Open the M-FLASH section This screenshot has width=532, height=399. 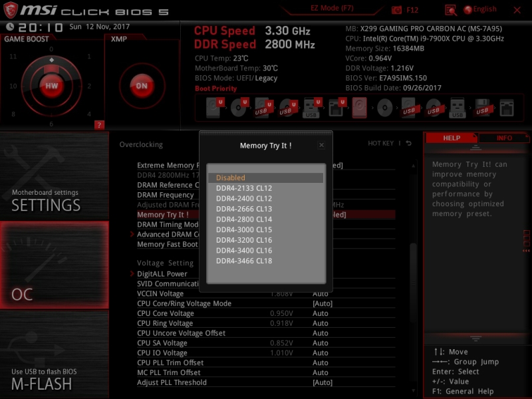point(55,354)
